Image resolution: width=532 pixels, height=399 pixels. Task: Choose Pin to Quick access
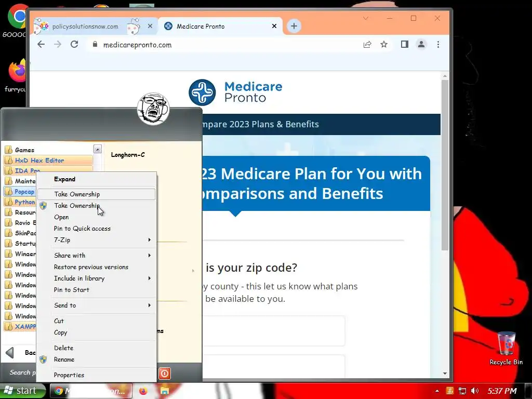point(96,229)
